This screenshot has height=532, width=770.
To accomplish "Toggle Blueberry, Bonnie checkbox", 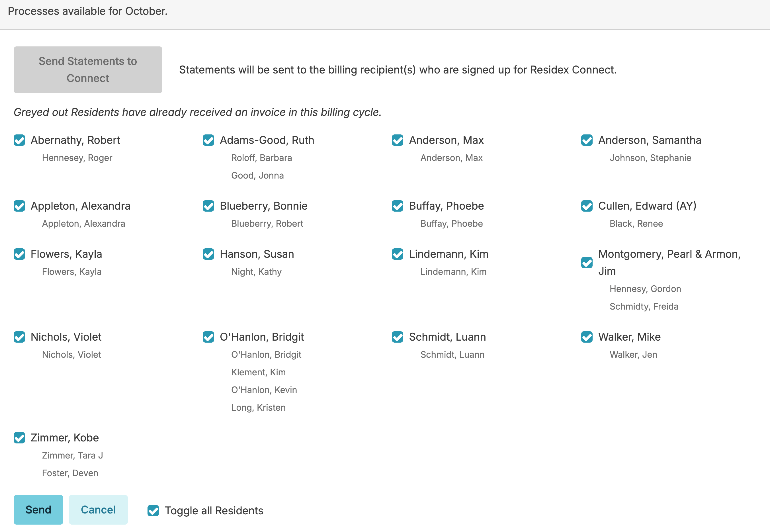I will (208, 206).
